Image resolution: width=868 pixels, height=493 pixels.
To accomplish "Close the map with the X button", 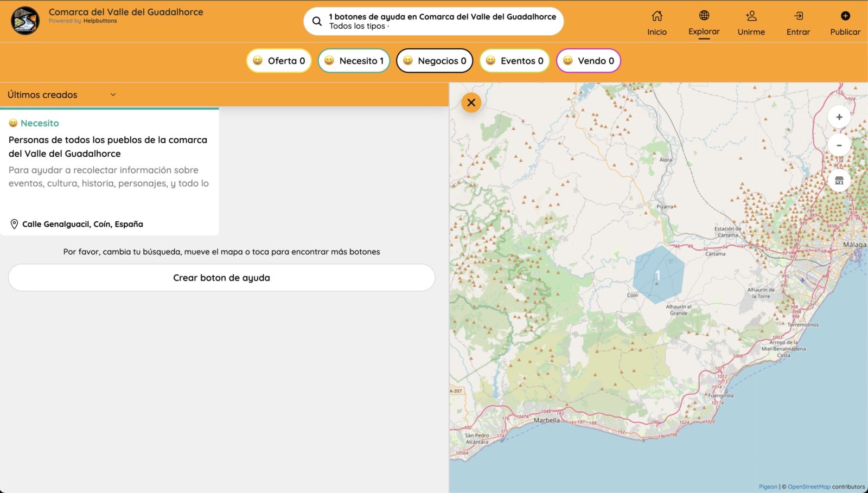I will pyautogui.click(x=471, y=103).
